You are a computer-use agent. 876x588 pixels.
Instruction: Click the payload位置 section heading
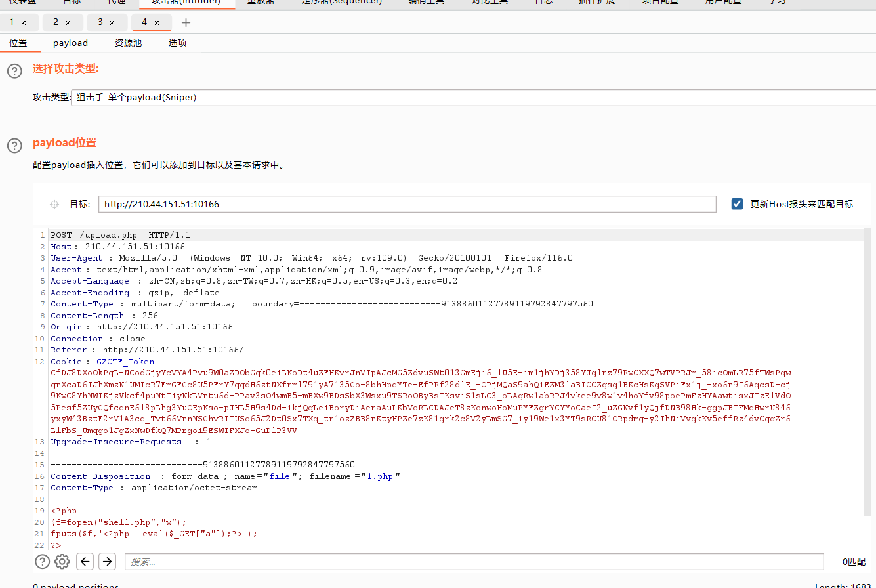pyautogui.click(x=64, y=142)
